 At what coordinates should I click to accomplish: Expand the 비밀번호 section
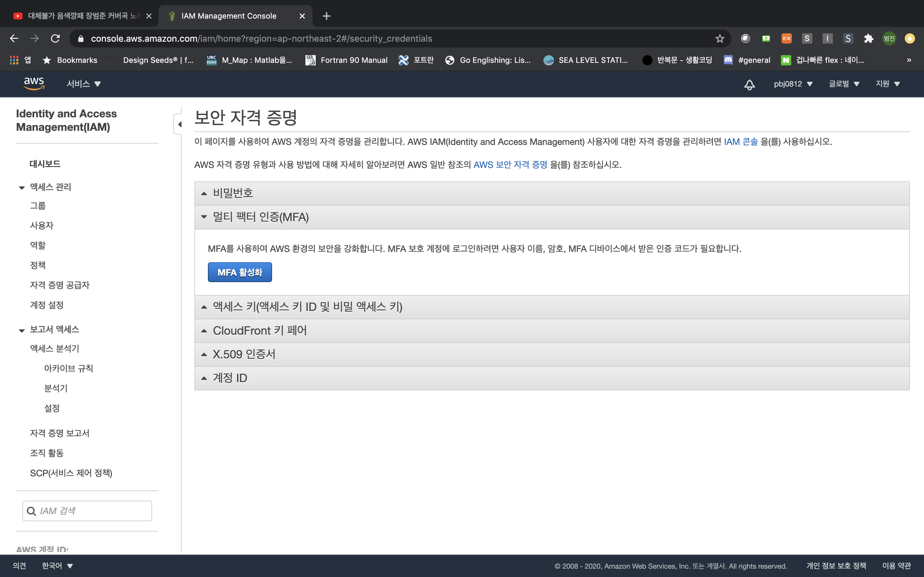(x=233, y=194)
